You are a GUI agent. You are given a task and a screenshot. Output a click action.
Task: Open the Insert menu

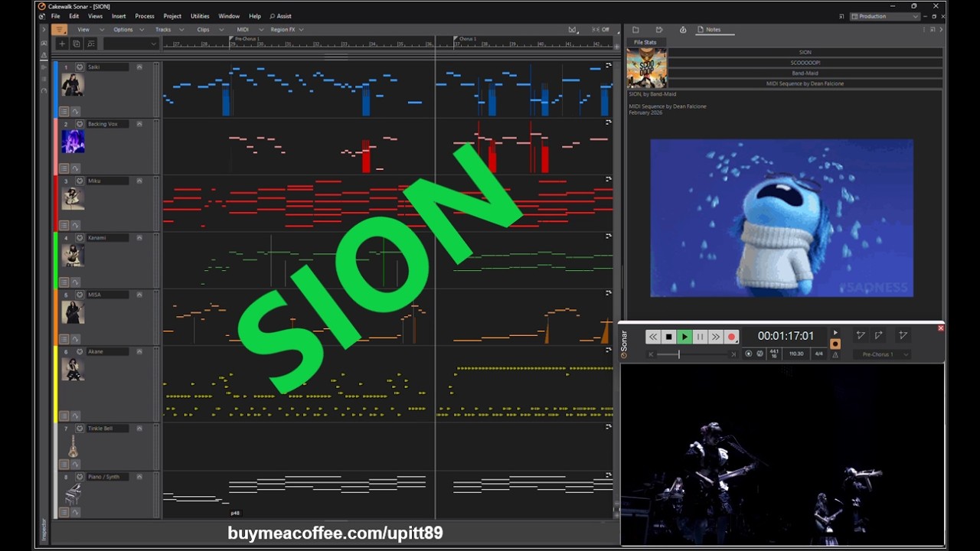tap(119, 16)
